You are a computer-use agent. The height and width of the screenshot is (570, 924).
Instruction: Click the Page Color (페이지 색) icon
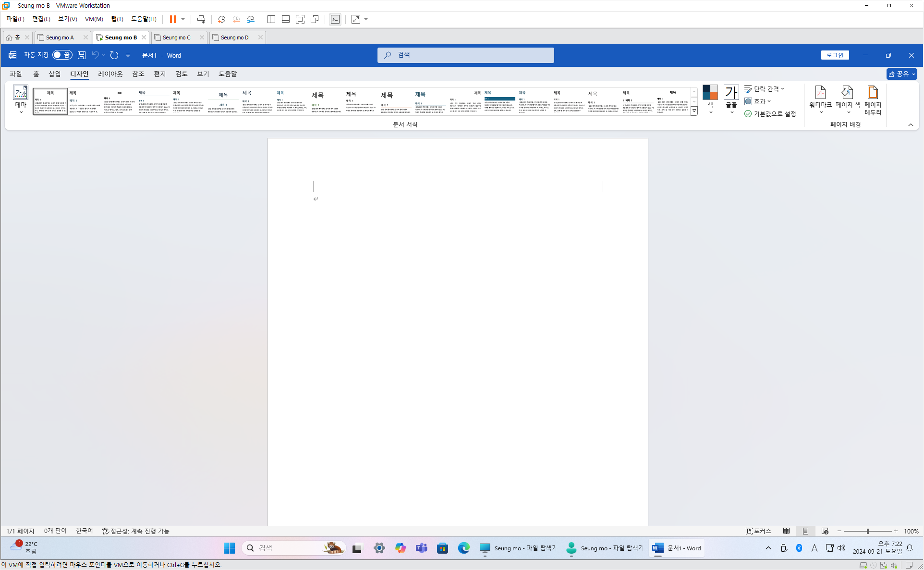click(x=847, y=93)
